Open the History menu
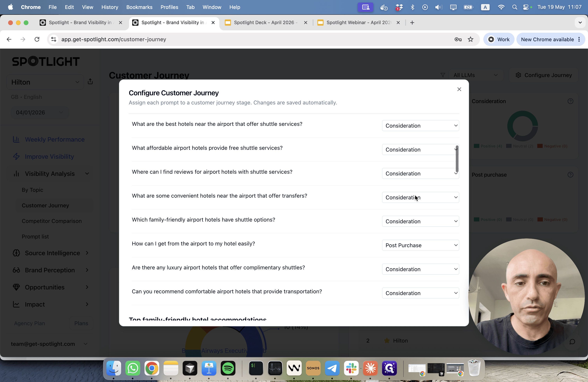 pos(110,7)
